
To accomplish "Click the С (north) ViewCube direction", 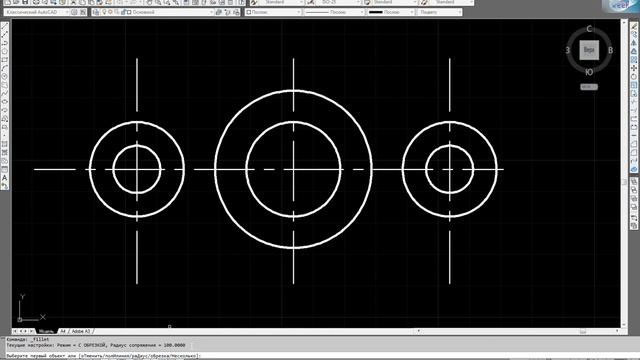I will pyautogui.click(x=589, y=29).
